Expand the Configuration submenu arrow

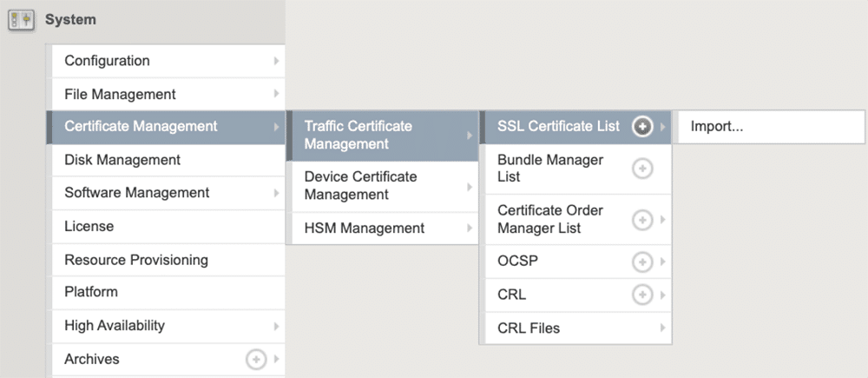(276, 61)
